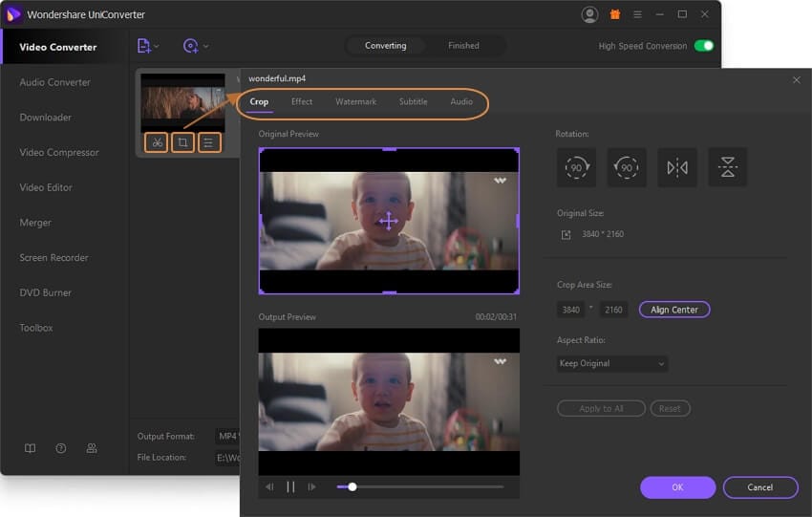
Task: Flip the video vertically
Action: 728,167
